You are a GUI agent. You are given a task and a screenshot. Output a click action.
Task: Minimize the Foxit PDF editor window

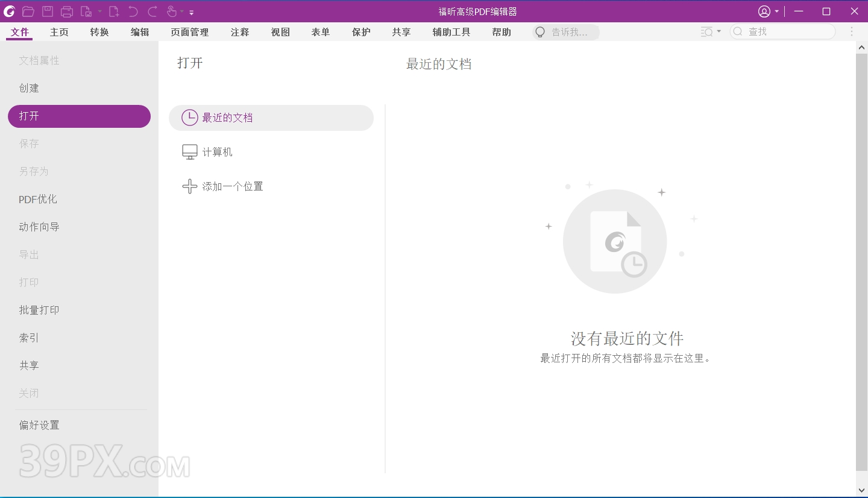[x=799, y=11]
